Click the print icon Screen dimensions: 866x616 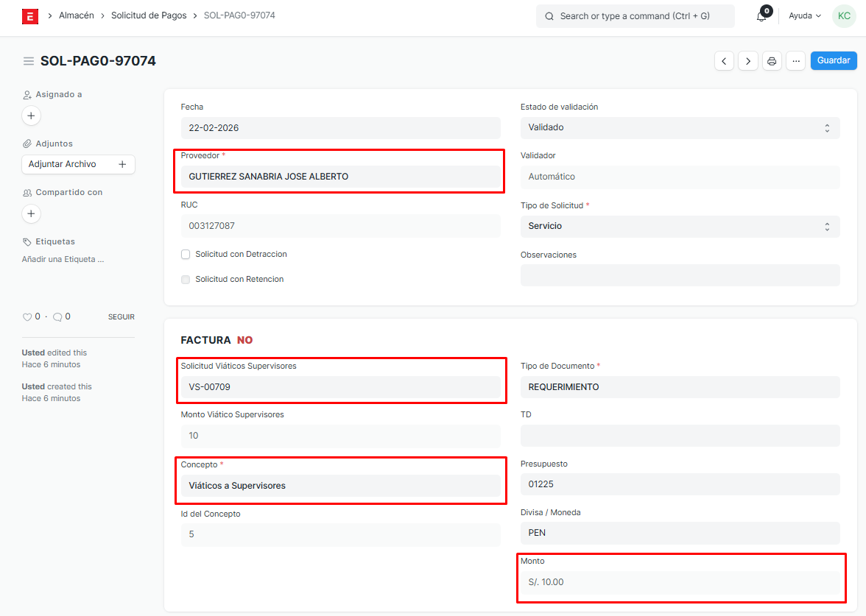pyautogui.click(x=772, y=61)
